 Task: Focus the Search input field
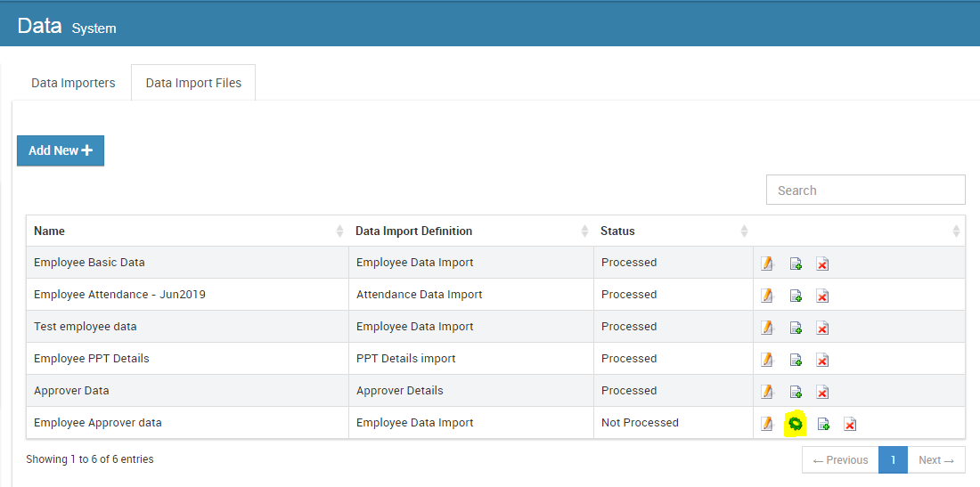tap(866, 190)
